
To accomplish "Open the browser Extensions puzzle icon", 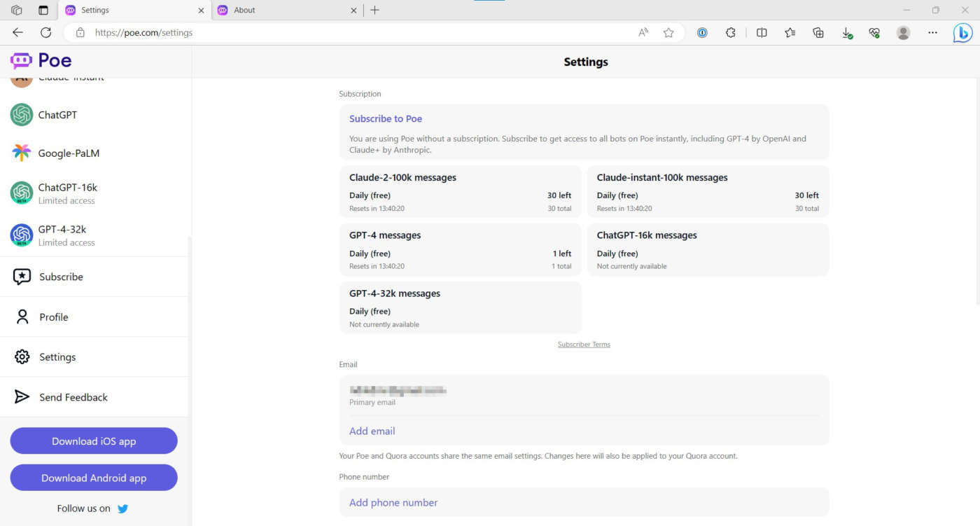I will click(x=731, y=32).
